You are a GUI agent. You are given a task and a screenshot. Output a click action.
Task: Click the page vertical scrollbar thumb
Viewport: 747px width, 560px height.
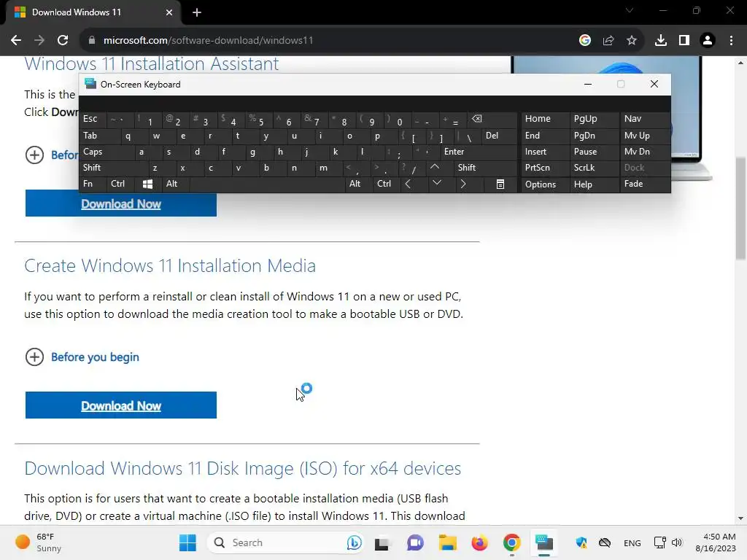tap(740, 209)
